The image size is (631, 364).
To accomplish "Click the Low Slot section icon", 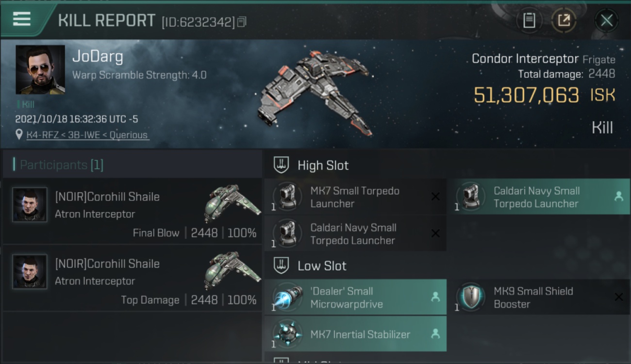I will click(x=282, y=265).
